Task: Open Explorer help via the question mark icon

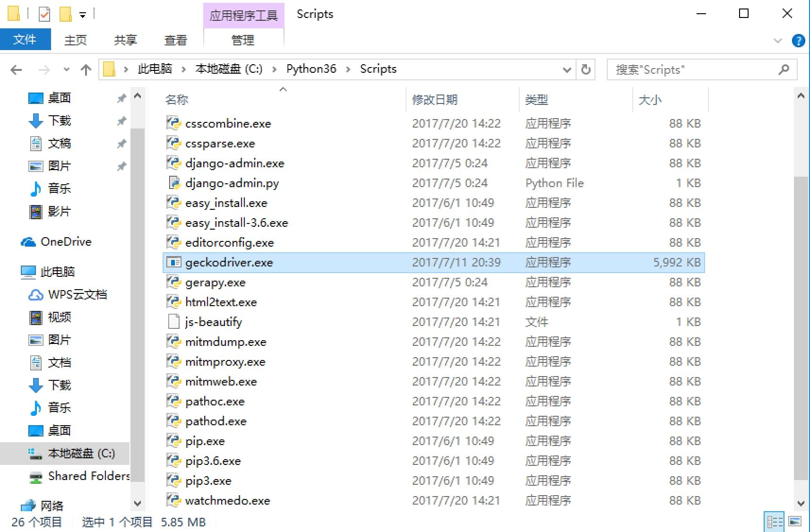Action: [799, 41]
